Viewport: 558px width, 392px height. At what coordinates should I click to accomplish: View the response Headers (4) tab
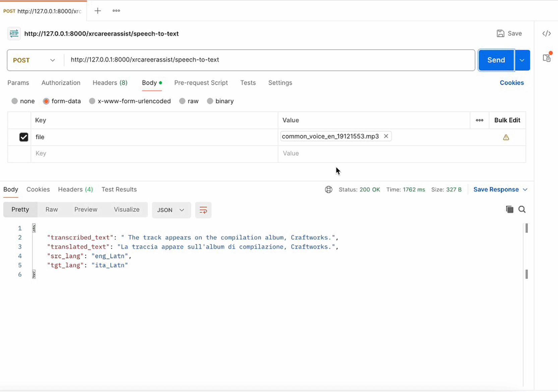(75, 189)
